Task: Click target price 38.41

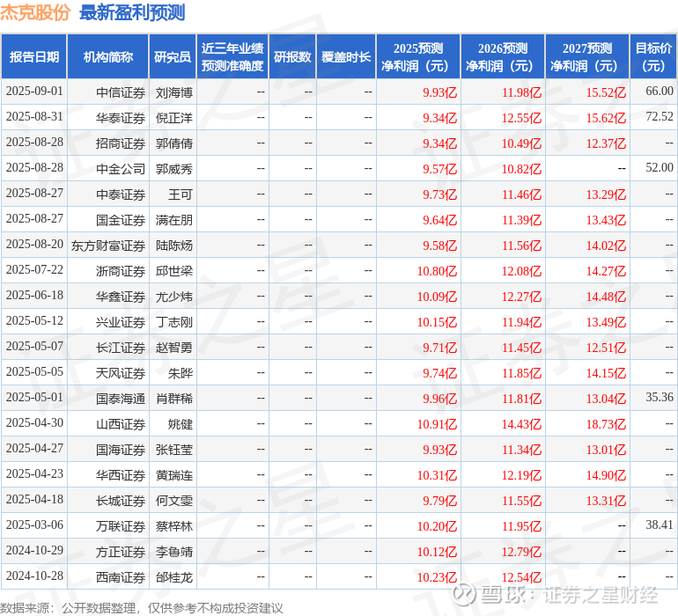Action: coord(659,524)
